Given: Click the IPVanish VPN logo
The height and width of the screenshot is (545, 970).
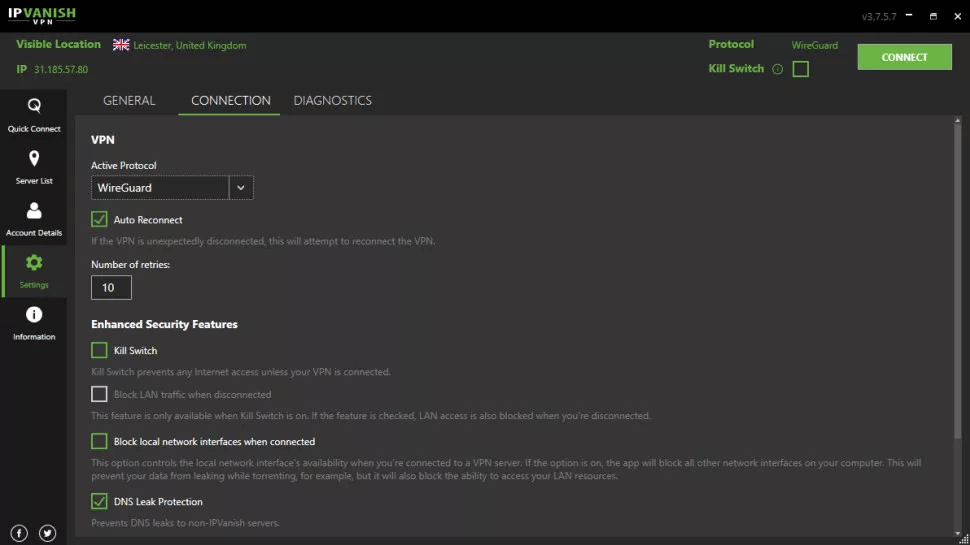Looking at the screenshot, I should pos(42,15).
